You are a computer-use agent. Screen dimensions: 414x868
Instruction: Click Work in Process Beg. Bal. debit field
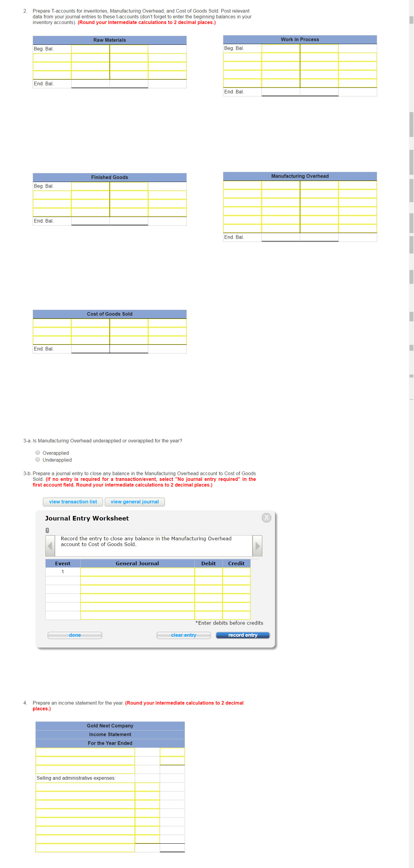click(x=281, y=48)
